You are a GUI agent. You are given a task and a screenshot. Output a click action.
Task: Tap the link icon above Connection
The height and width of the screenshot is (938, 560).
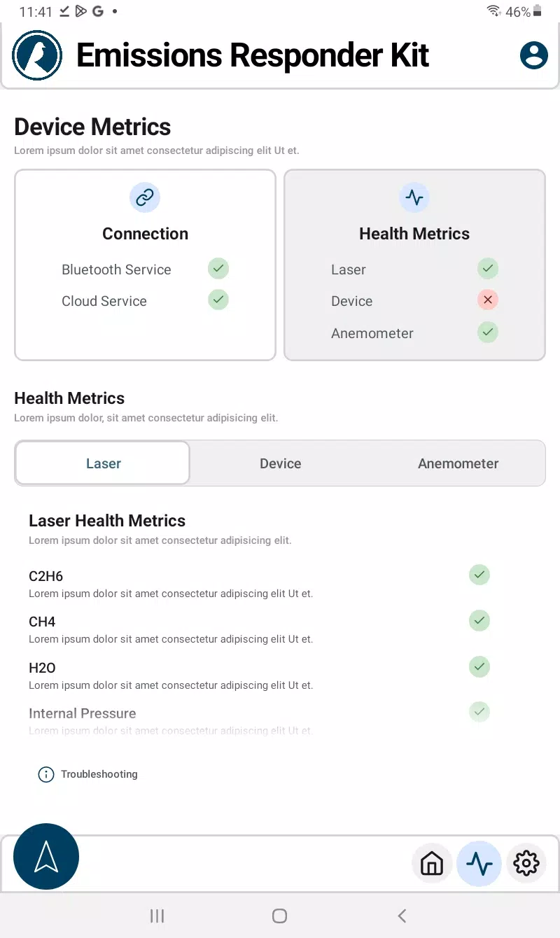coord(145,197)
